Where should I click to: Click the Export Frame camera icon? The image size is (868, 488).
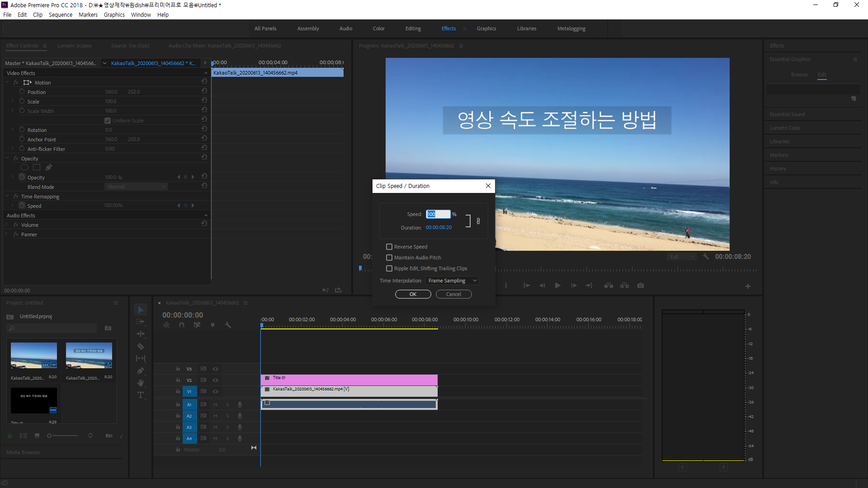click(641, 286)
